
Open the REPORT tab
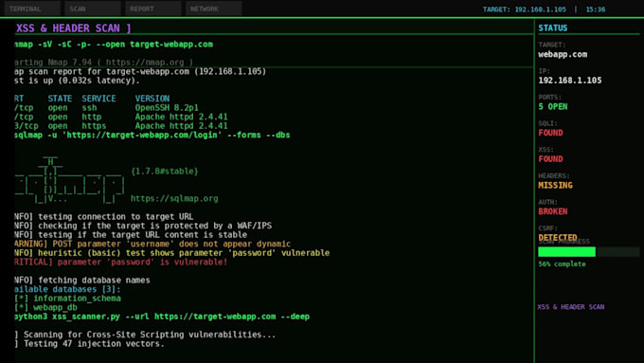152,9
